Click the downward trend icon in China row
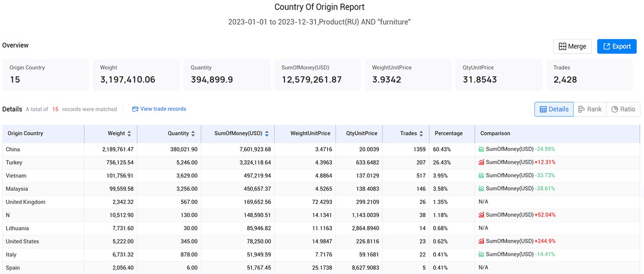 pos(481,149)
